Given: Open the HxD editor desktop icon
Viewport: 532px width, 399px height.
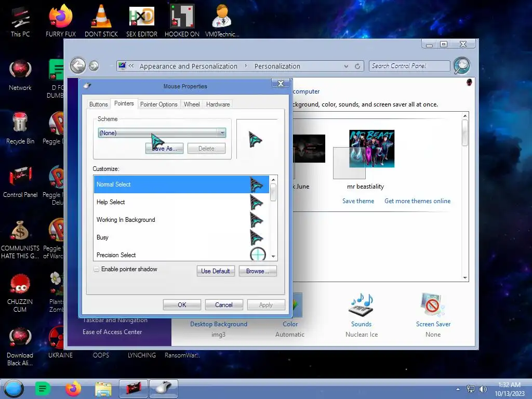Looking at the screenshot, I should tap(141, 21).
